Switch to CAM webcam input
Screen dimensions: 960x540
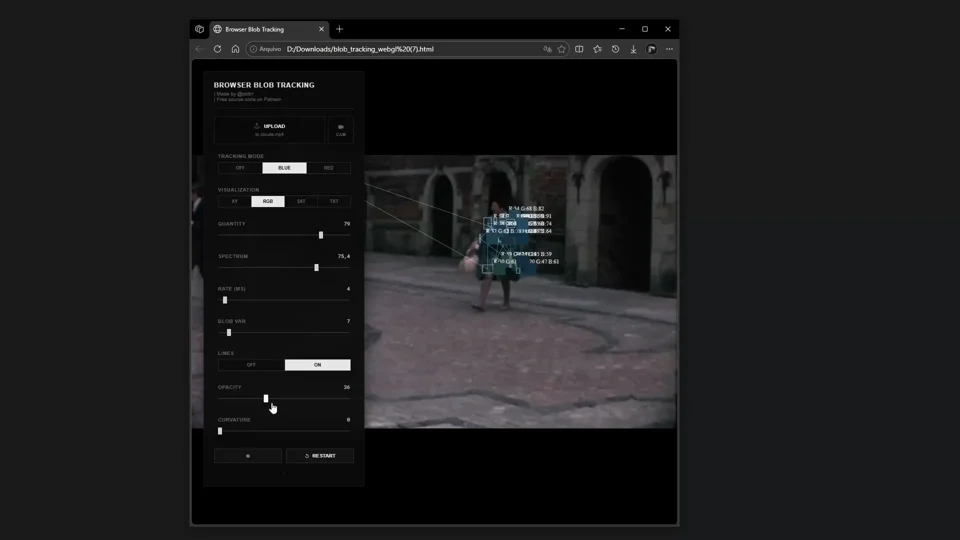click(341, 129)
